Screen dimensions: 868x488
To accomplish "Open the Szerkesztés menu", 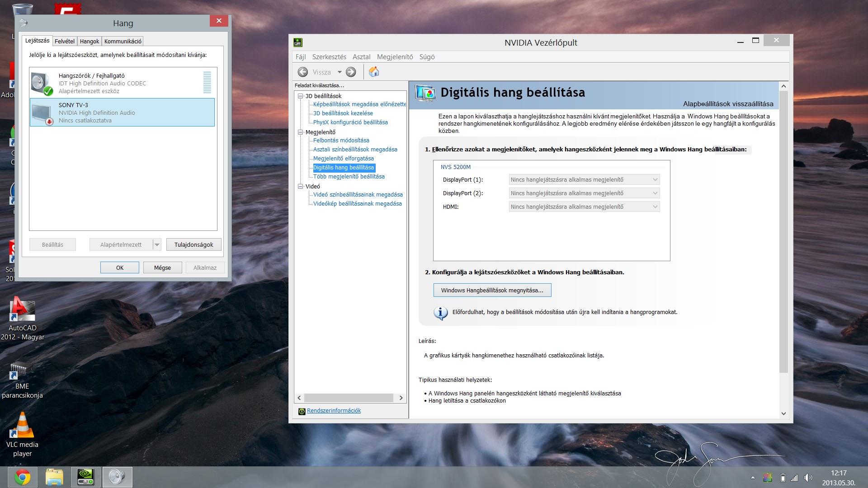I will 329,57.
